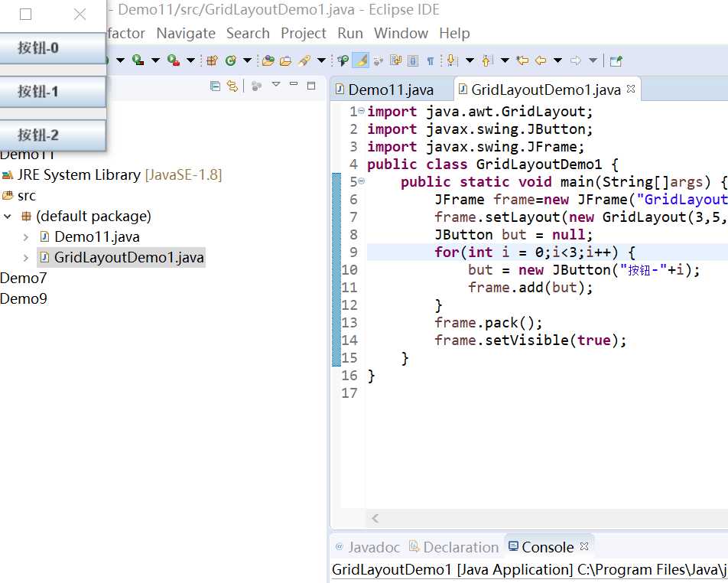Toggle Link with Editor in Package Explorer
This screenshot has width=728, height=583.
click(232, 86)
